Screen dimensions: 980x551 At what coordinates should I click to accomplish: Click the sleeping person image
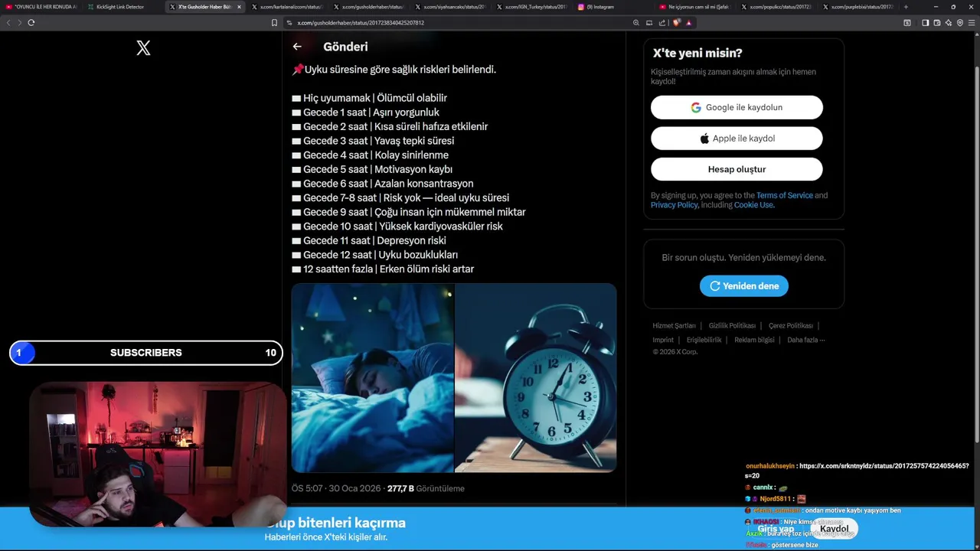point(372,378)
